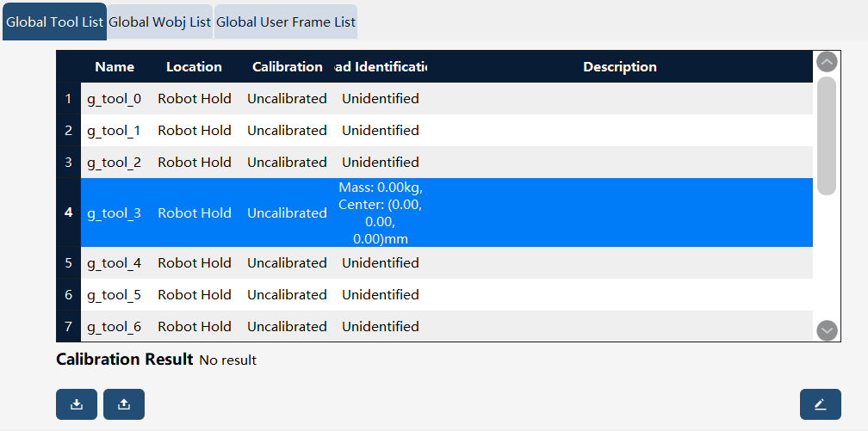868x431 pixels.
Task: Select the g_tool_6 name cell
Action: [114, 326]
